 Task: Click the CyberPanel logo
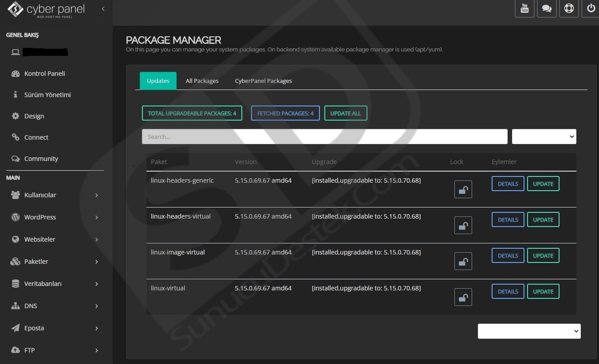pos(46,9)
